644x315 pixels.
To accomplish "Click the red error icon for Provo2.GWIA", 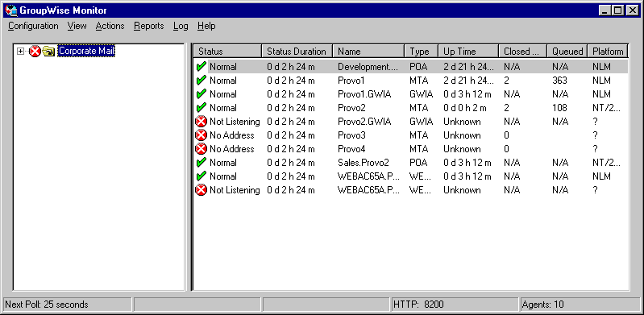I will (201, 122).
